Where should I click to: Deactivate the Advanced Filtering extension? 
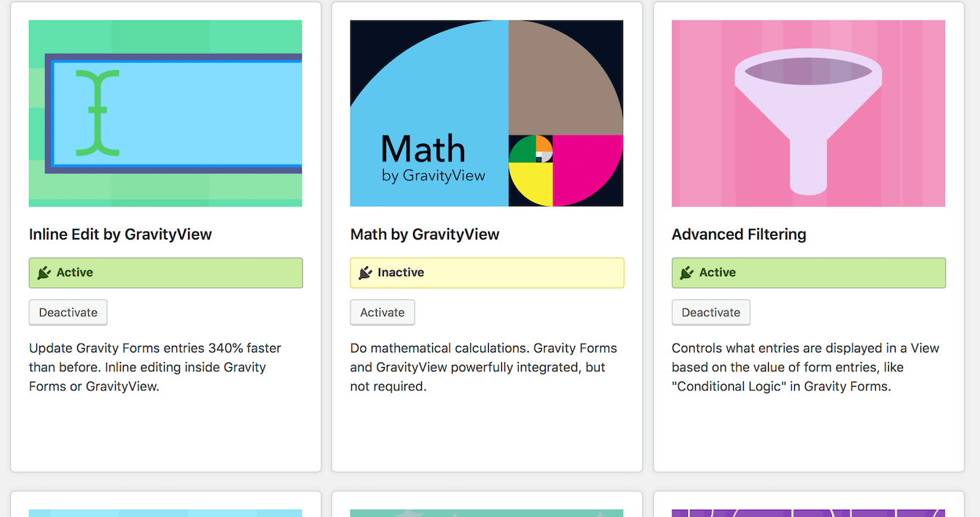tap(711, 312)
